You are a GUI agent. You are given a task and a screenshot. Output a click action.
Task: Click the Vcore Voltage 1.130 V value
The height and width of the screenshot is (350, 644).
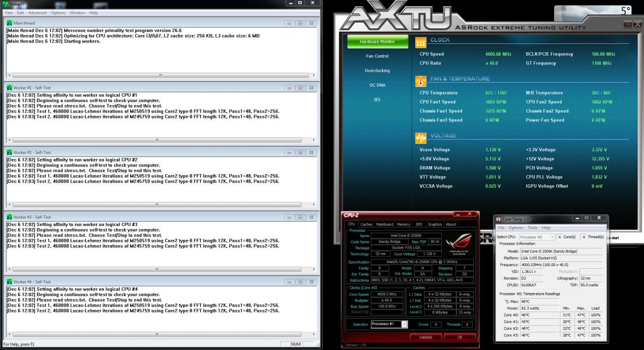[x=493, y=150]
